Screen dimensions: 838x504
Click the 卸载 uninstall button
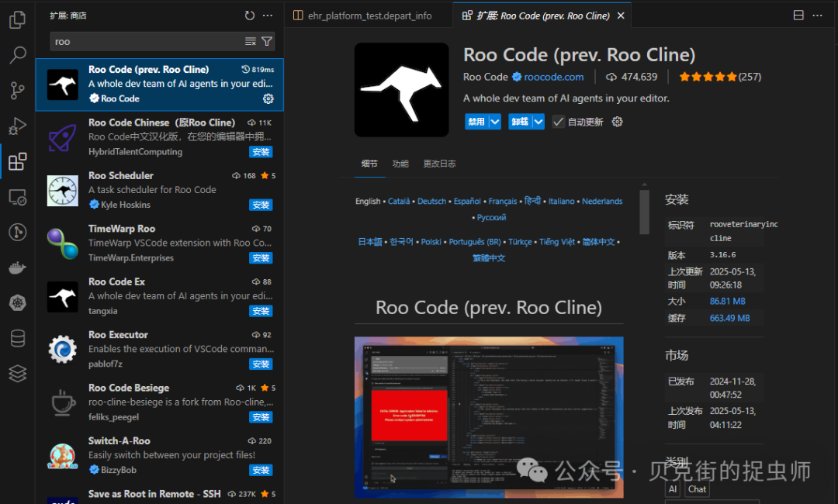click(x=520, y=122)
